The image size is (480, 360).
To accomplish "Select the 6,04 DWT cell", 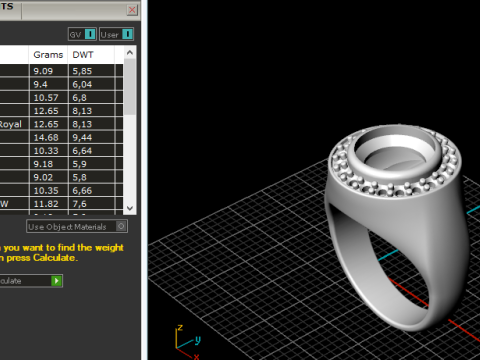I will [x=91, y=84].
